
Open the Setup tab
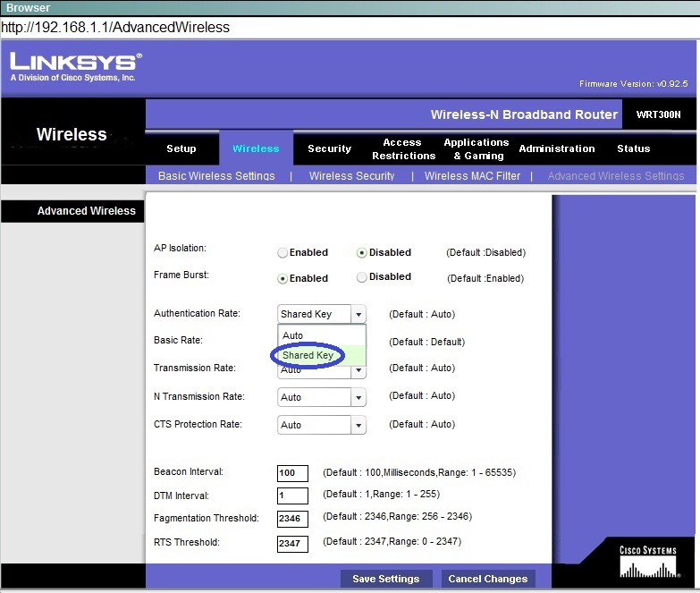tap(181, 148)
